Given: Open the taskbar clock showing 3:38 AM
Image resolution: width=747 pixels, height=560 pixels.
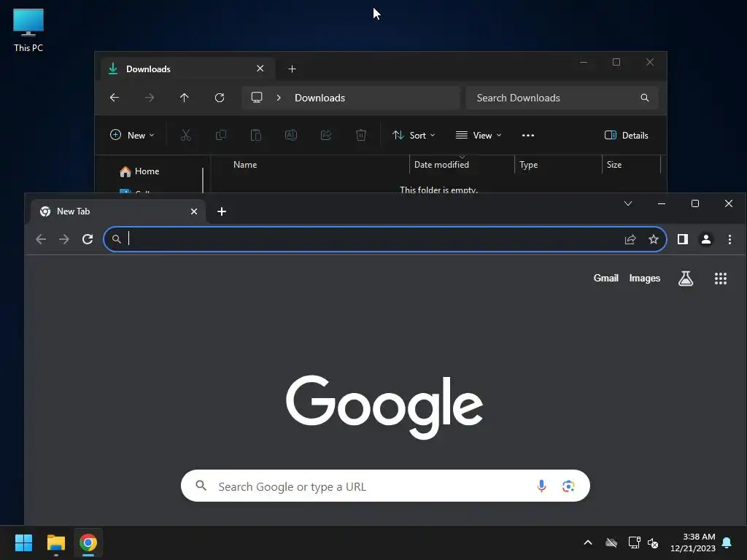Looking at the screenshot, I should coord(693,542).
